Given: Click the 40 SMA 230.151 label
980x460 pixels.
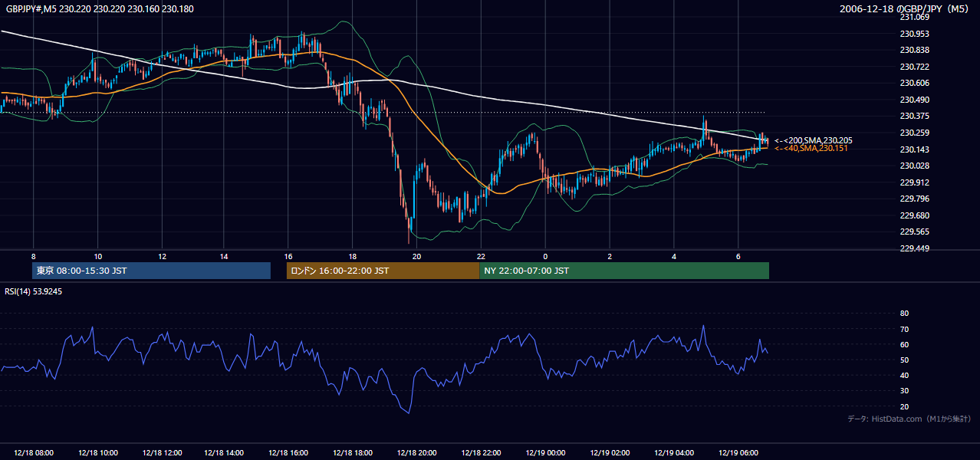Looking at the screenshot, I should (x=811, y=148).
